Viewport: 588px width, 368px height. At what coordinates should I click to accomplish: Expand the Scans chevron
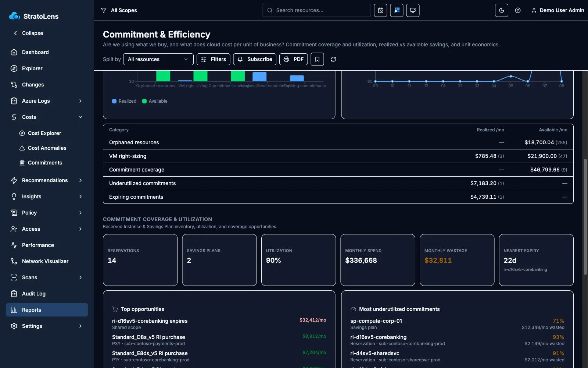tap(80, 277)
